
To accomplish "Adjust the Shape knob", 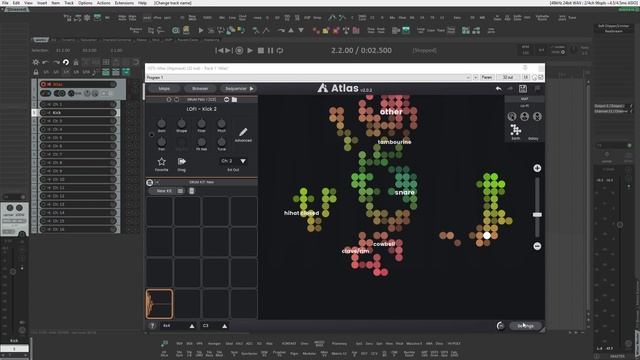I will 182,124.
